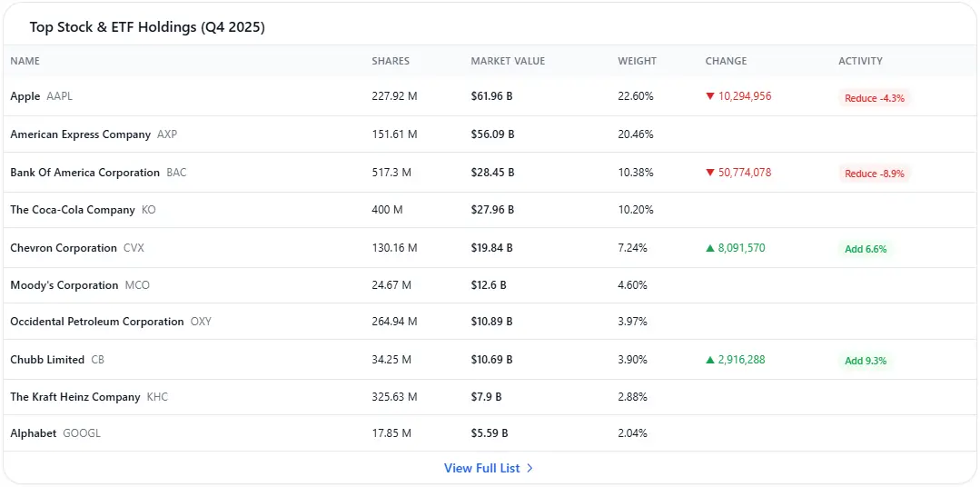
Task: Click the Add 6.6% badge for Chevron
Action: [865, 249]
